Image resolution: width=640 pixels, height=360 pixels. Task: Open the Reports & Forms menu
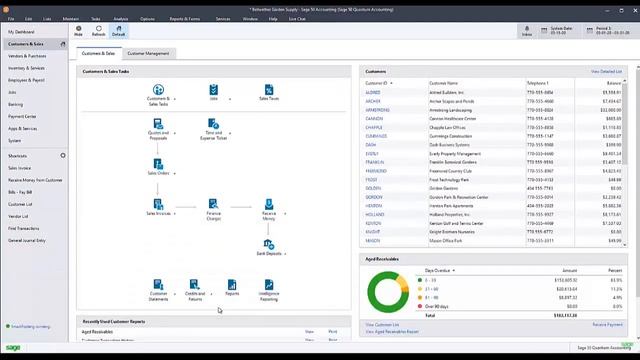pyautogui.click(x=184, y=19)
